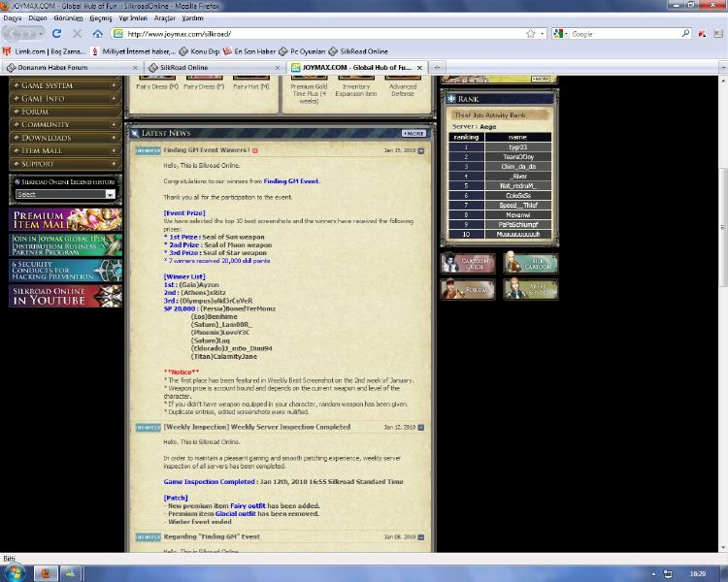728x582 pixels.
Task: Click the Google search input field
Action: pos(625,33)
